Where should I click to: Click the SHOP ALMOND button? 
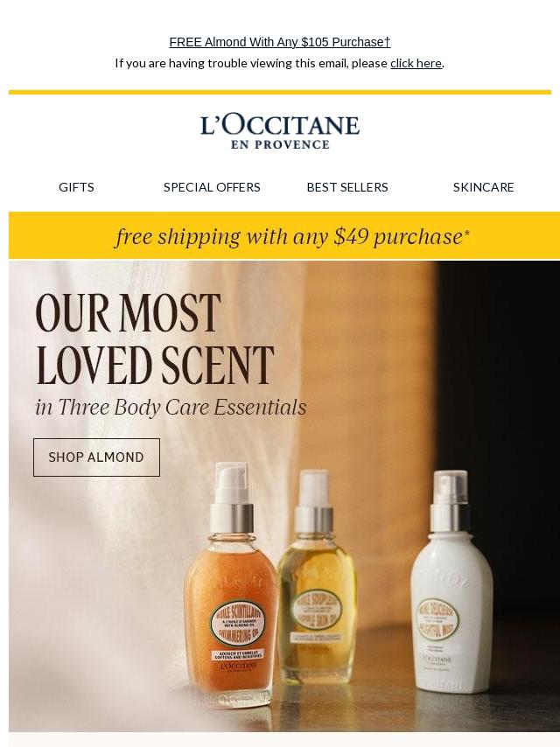96,457
